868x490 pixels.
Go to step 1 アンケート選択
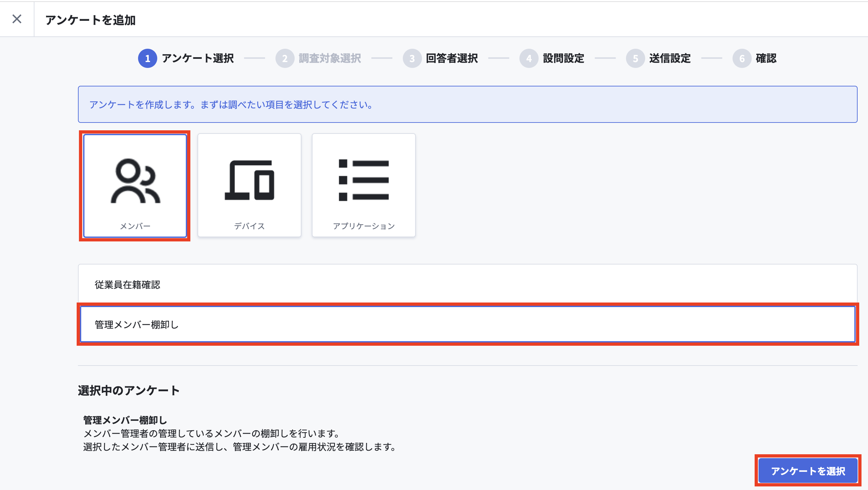click(x=186, y=58)
